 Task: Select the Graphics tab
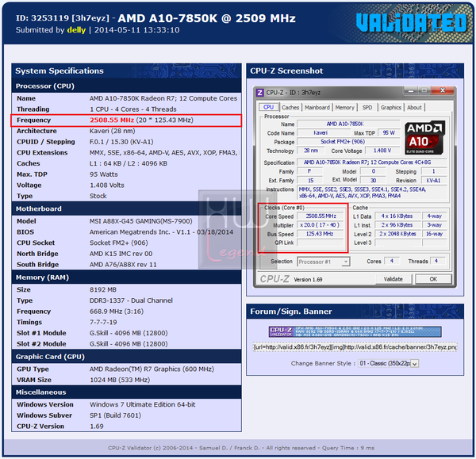(x=390, y=107)
